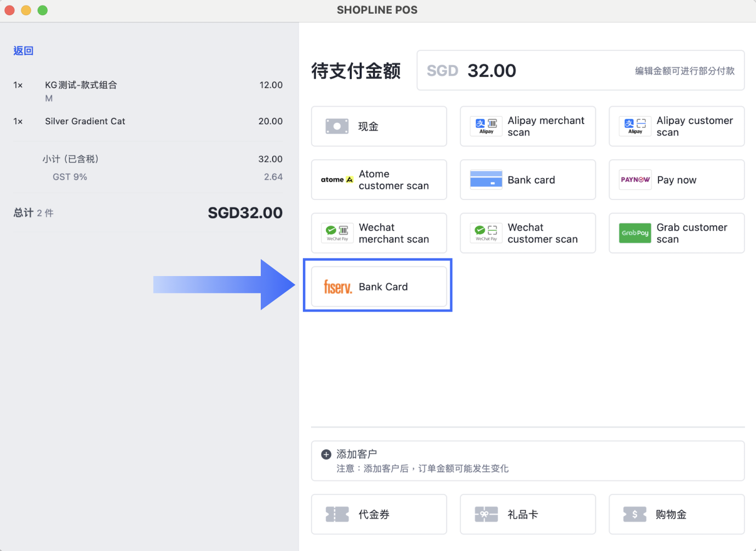Click the dollar note icon for 购物金
756x551 pixels.
click(635, 514)
